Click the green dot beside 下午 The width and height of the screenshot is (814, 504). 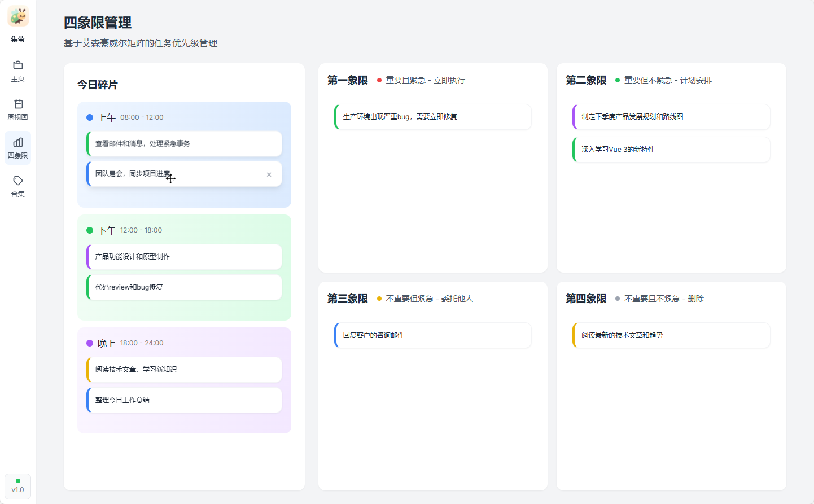tap(90, 230)
